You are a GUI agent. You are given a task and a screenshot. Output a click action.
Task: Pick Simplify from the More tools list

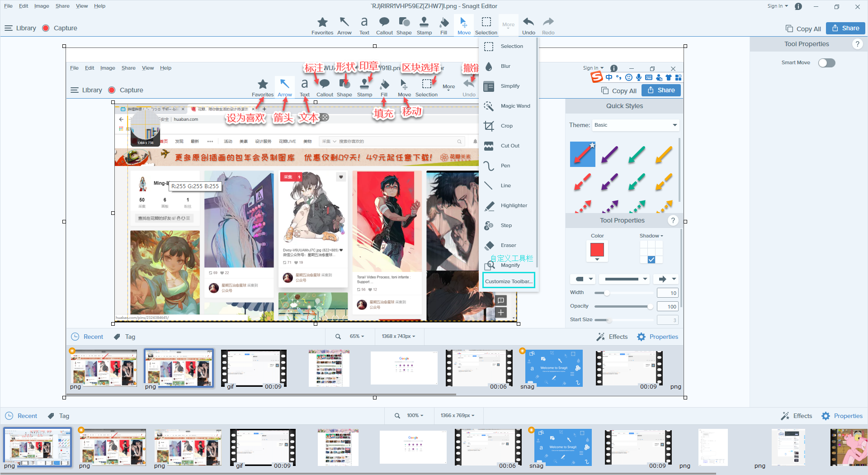click(508, 86)
